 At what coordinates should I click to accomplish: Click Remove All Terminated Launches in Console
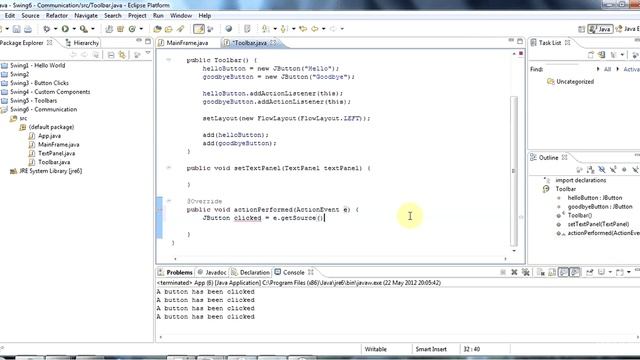(x=526, y=272)
